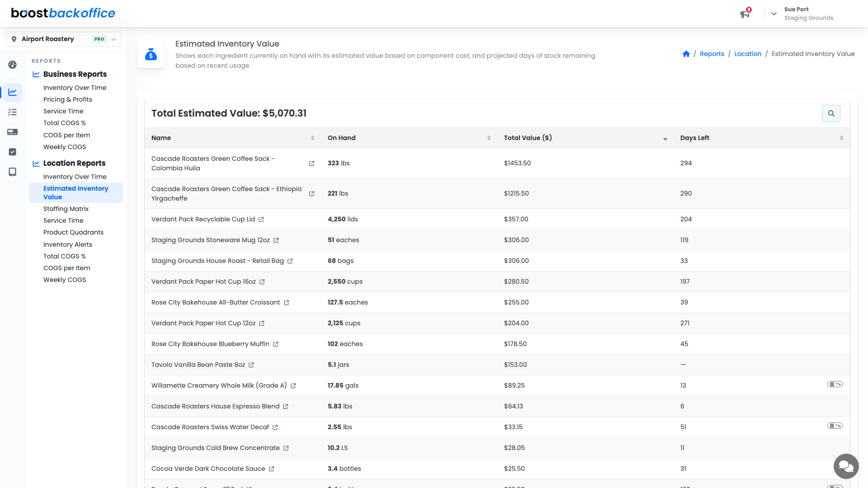Click the Total Estimated Value heading

[229, 113]
